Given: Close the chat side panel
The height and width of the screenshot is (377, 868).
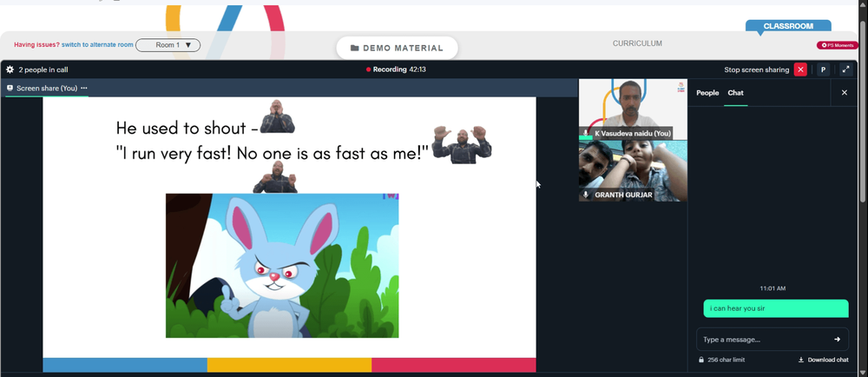Looking at the screenshot, I should [845, 92].
